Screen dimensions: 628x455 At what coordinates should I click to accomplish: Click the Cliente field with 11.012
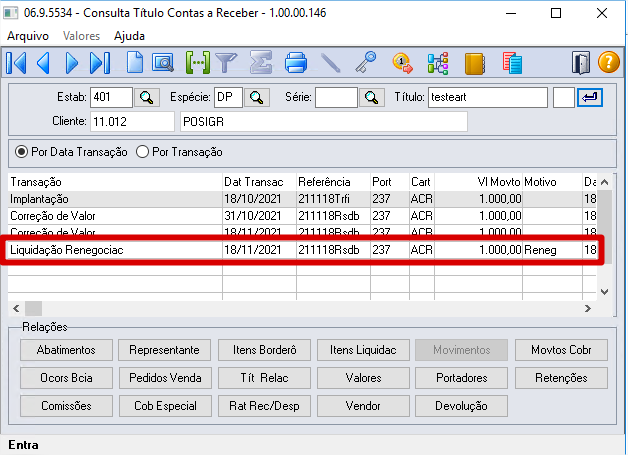[133, 122]
